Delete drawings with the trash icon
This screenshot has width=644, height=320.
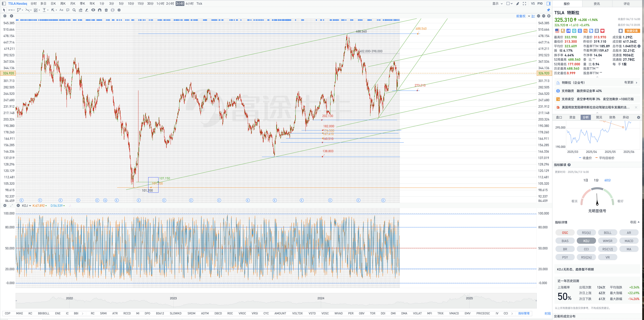(106, 10)
